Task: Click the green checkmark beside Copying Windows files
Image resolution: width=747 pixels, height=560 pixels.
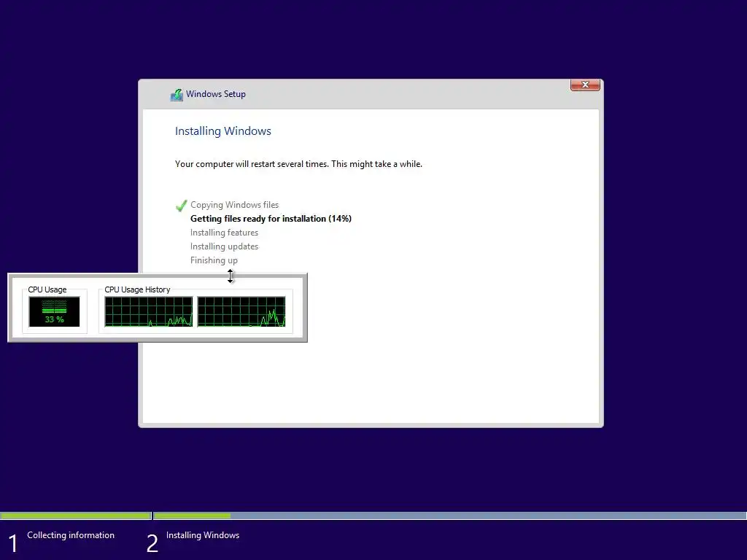Action: [x=181, y=206]
